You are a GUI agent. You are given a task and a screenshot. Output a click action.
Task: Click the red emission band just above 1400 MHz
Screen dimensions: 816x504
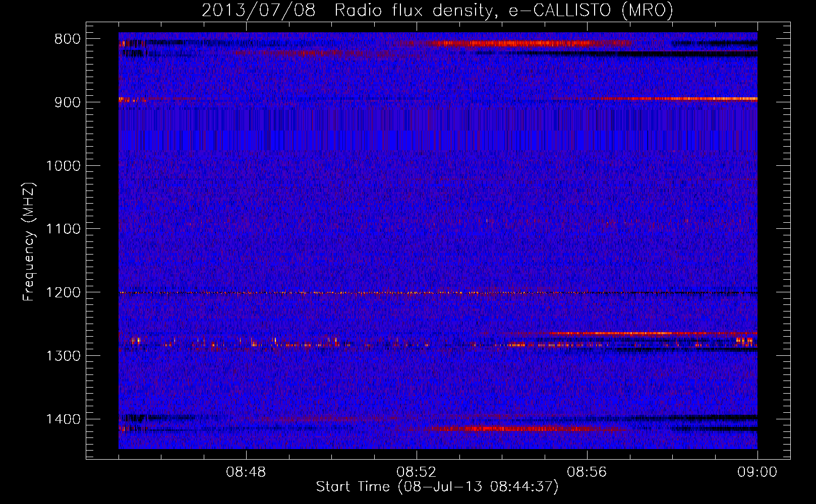pyautogui.click(x=514, y=429)
